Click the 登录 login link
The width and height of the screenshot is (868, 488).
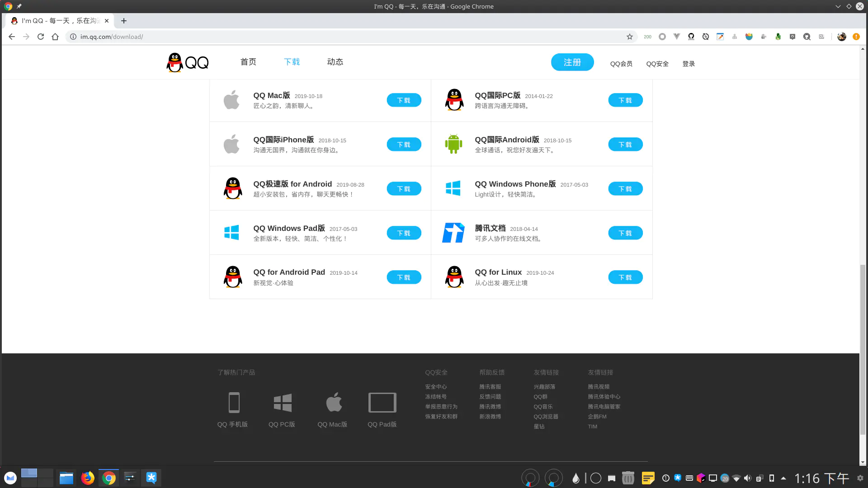coord(689,63)
